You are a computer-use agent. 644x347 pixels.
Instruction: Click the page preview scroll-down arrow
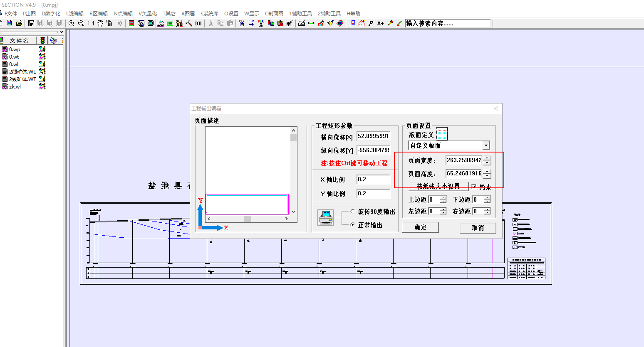[x=294, y=212]
